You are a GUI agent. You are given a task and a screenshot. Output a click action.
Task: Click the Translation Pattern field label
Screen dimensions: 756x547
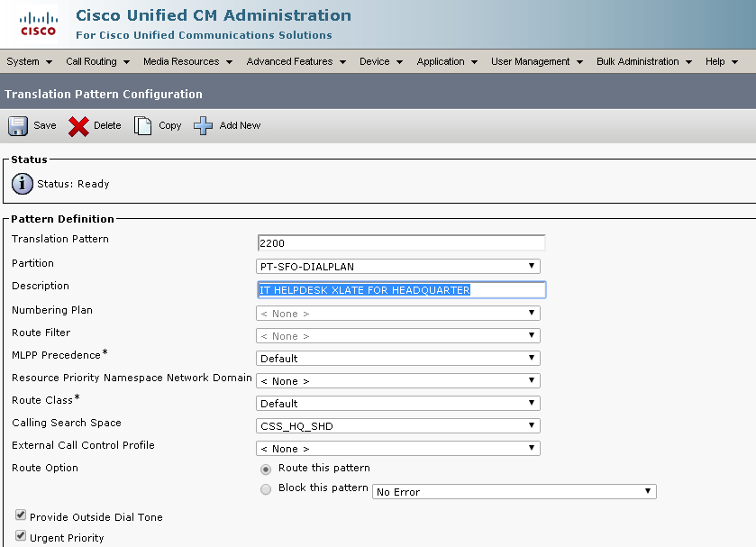(60, 239)
